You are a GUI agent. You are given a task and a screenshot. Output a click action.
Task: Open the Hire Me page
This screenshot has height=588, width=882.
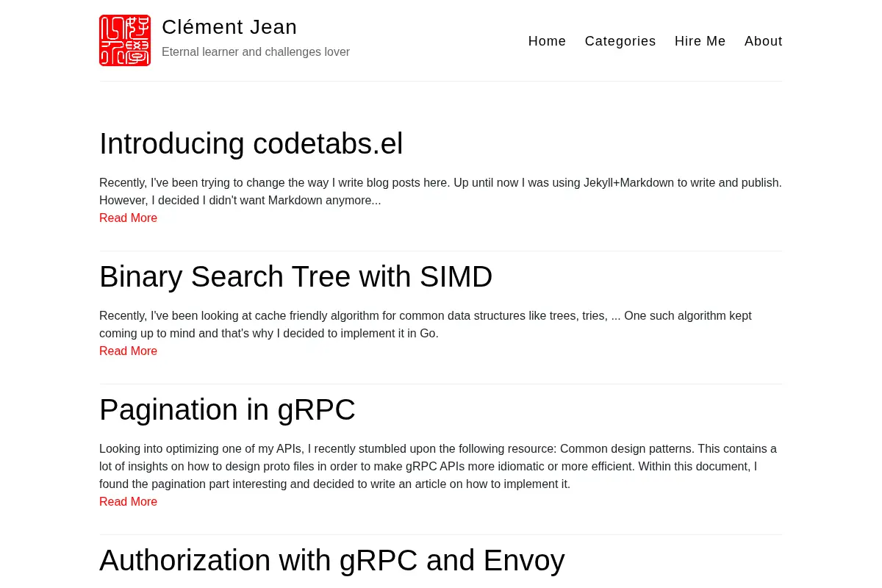pos(700,41)
